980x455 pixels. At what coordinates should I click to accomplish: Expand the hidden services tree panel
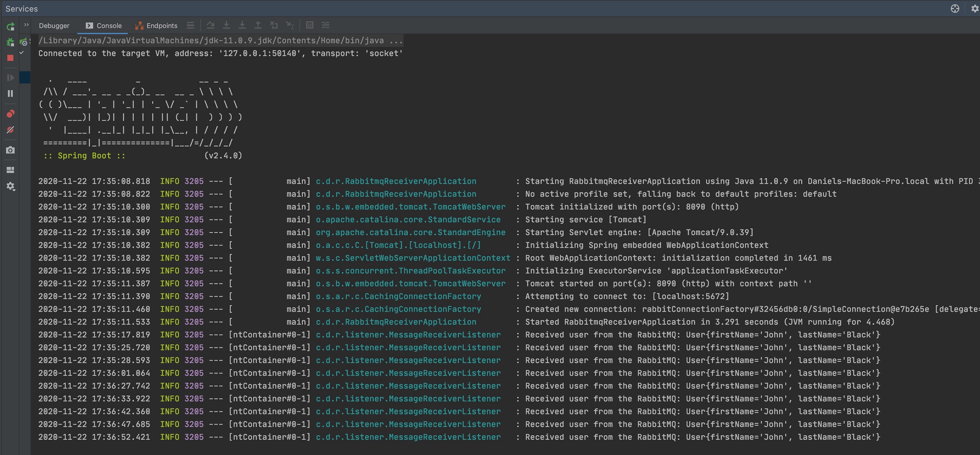click(x=26, y=25)
